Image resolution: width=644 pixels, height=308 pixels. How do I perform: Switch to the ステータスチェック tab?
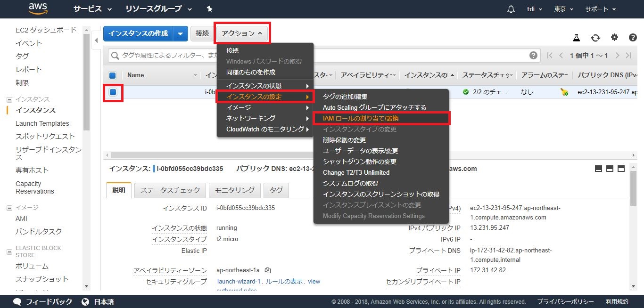pyautogui.click(x=170, y=190)
